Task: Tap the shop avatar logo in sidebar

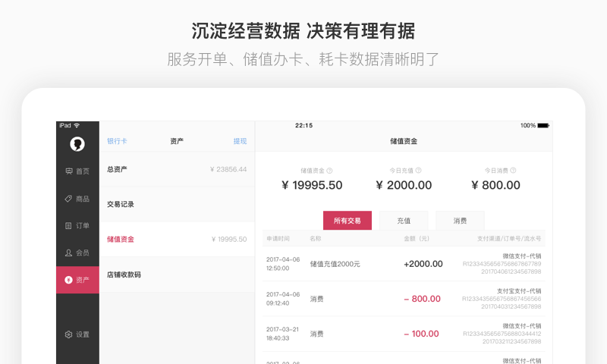Action: (77, 143)
